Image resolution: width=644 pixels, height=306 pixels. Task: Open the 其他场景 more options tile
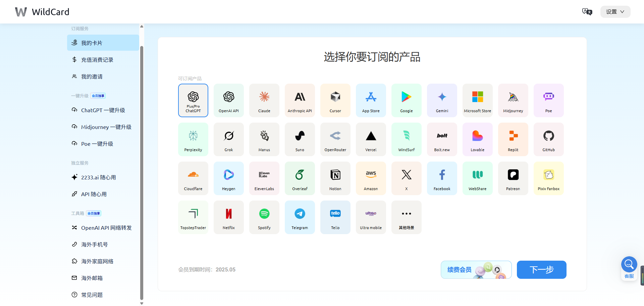(x=407, y=217)
